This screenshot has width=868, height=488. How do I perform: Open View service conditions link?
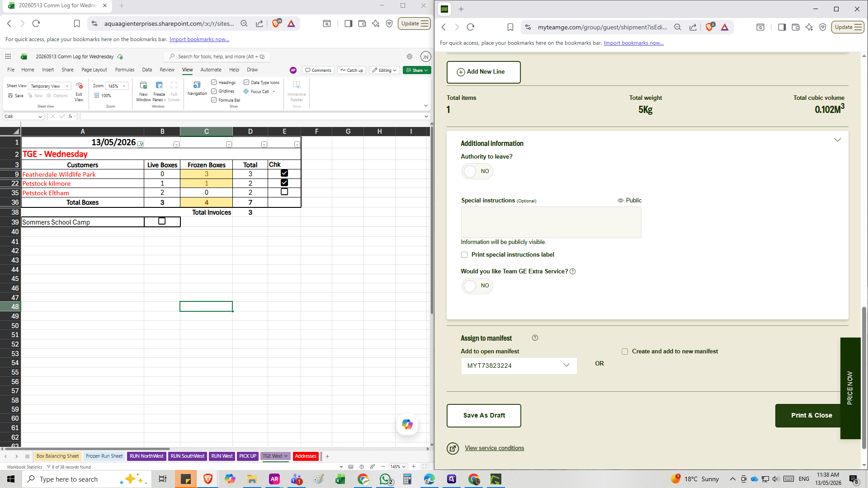pos(494,448)
